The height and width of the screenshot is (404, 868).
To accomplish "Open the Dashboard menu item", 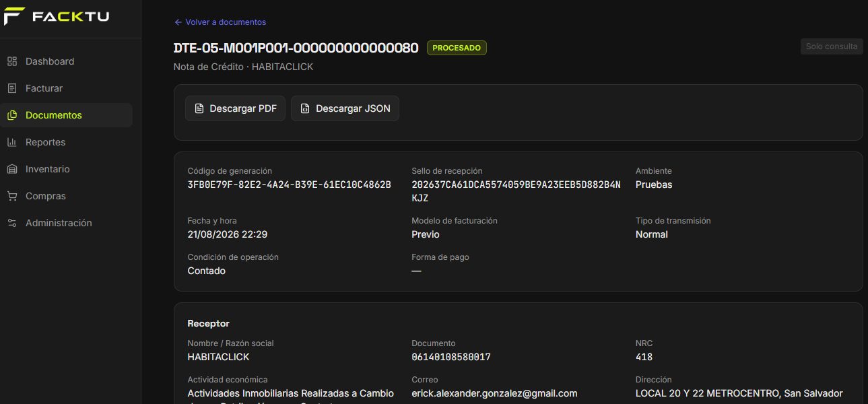I will pyautogui.click(x=66, y=61).
